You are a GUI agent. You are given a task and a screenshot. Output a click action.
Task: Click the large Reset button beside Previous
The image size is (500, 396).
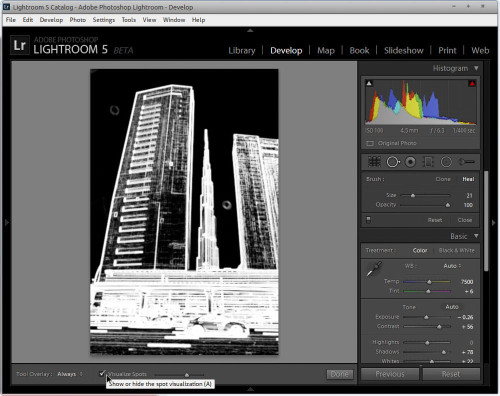click(x=451, y=374)
